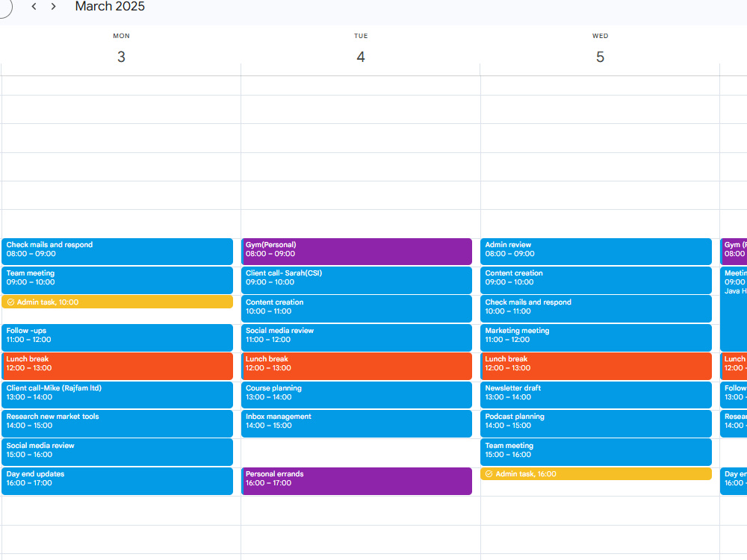The width and height of the screenshot is (747, 560).
Task: Open Thursday Lunch event at 12:00
Action: click(734, 366)
